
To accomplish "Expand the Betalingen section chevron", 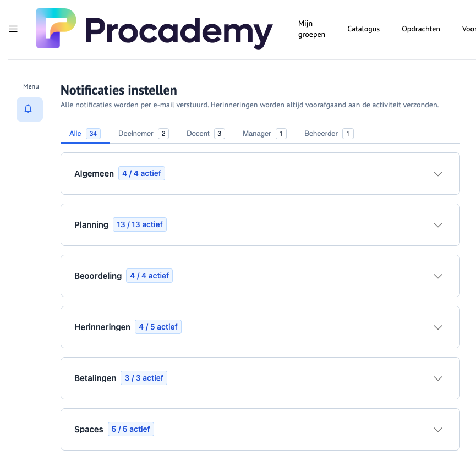I will click(x=438, y=378).
